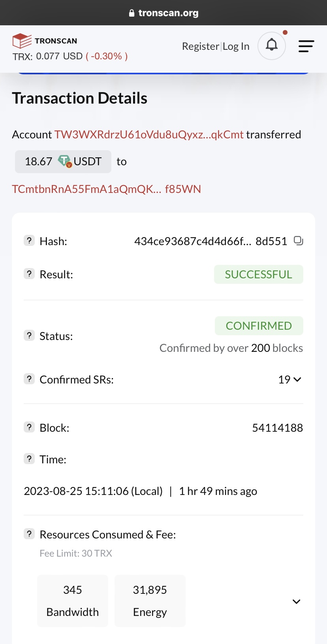Click the help icon beside Status

point(29,336)
